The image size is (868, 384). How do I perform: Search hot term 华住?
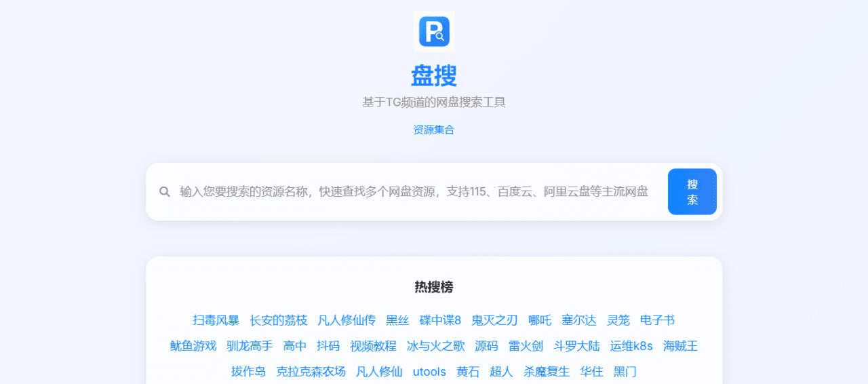592,372
